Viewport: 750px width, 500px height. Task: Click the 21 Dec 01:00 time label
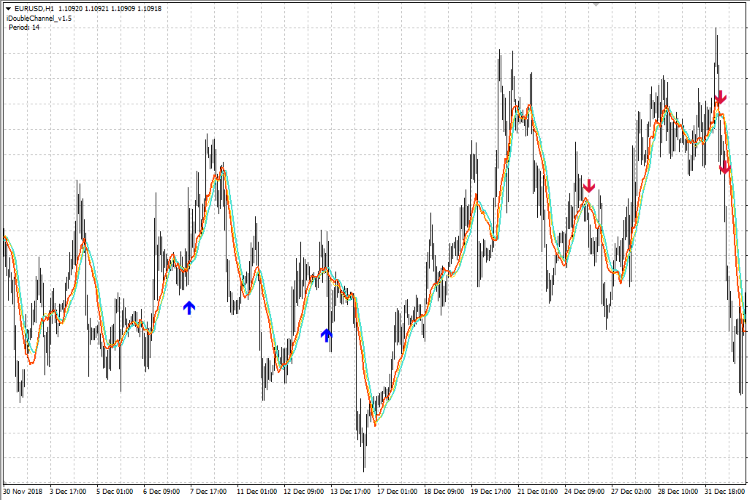tap(538, 492)
